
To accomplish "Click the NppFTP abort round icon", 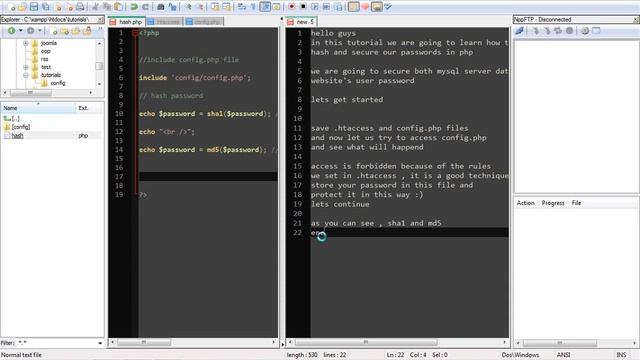I will (569, 31).
